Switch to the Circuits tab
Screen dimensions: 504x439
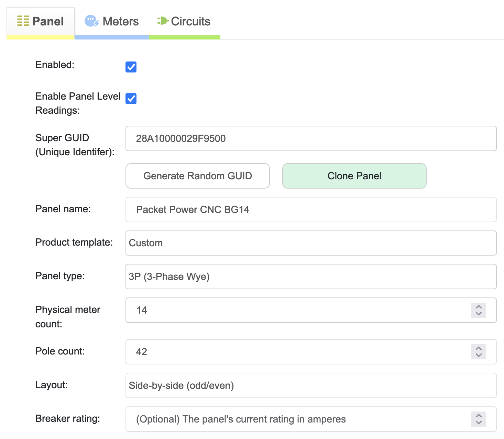click(x=184, y=21)
